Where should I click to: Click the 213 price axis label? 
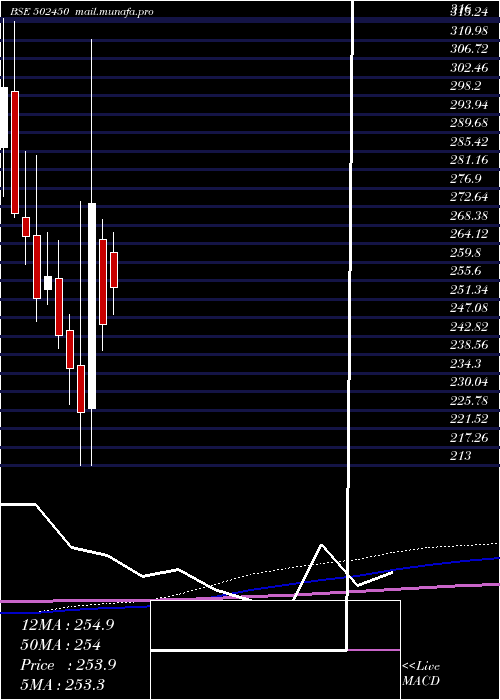[x=461, y=456]
